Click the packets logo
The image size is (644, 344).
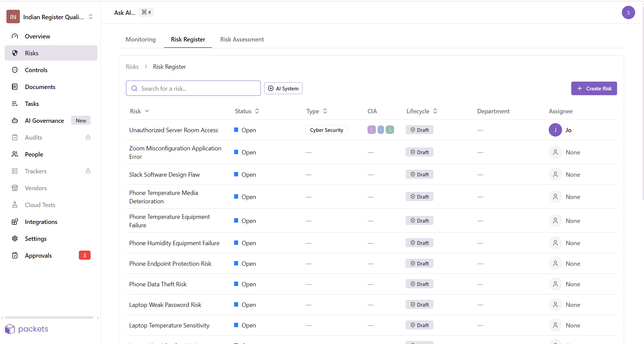(27, 329)
